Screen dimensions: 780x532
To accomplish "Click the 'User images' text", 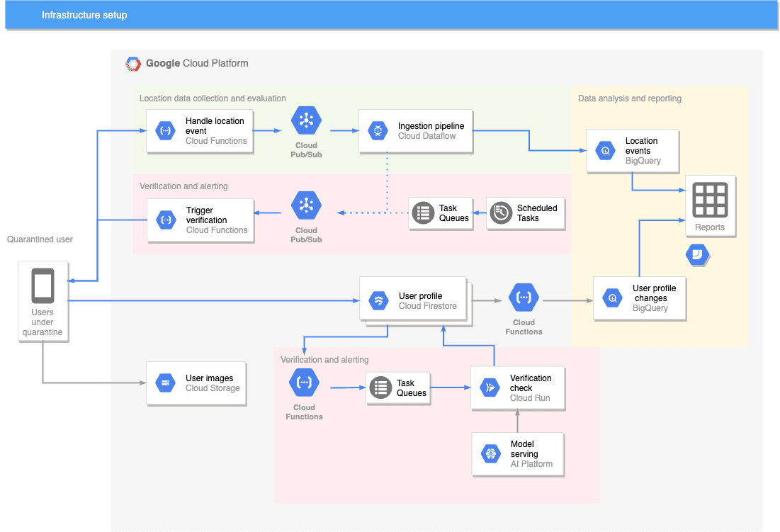I will pyautogui.click(x=210, y=378).
